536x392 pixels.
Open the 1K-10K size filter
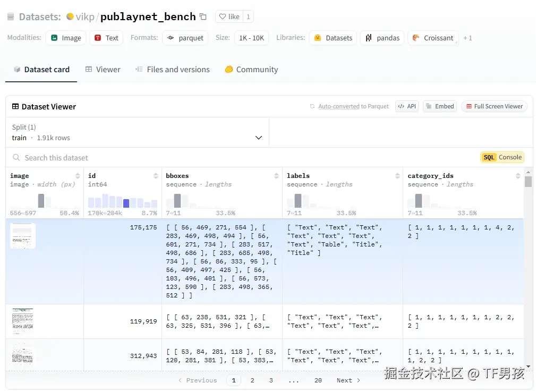click(251, 38)
